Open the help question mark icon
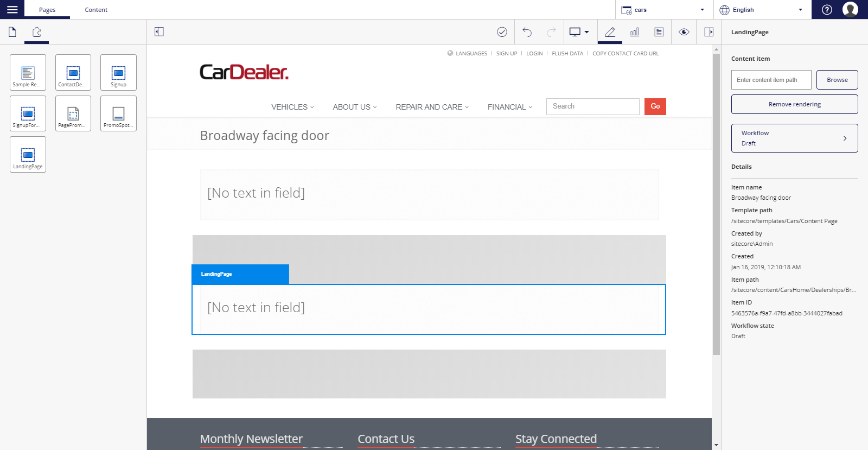 (827, 9)
